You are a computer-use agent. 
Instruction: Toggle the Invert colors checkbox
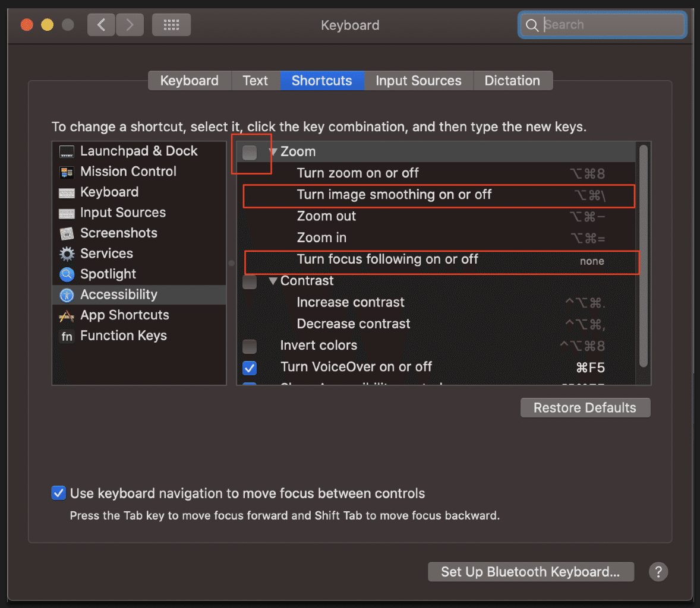click(250, 346)
